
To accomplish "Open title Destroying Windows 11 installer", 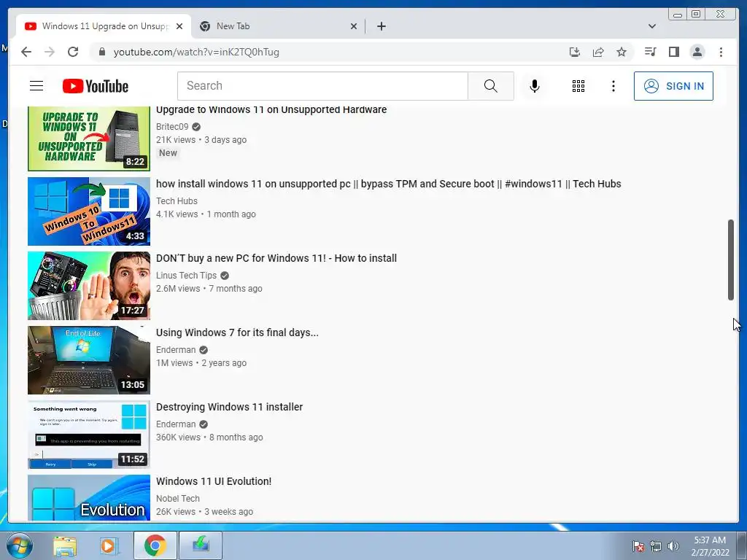I will [229, 407].
